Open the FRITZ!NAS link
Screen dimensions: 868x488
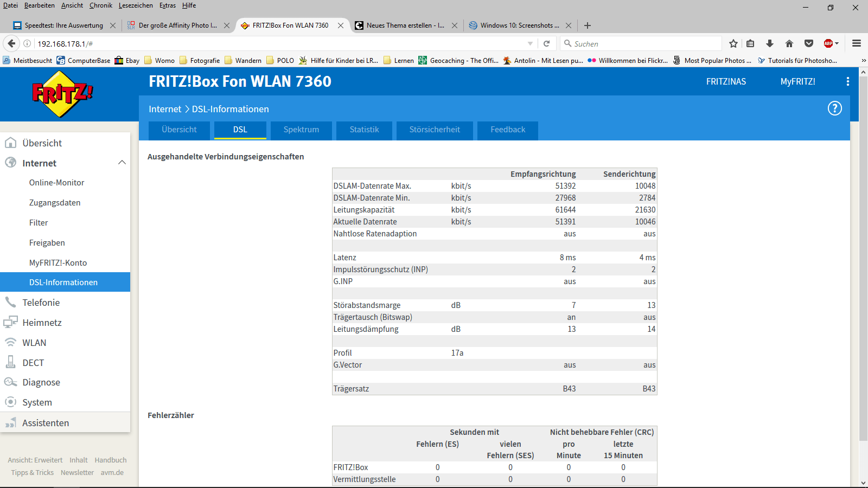pyautogui.click(x=726, y=81)
